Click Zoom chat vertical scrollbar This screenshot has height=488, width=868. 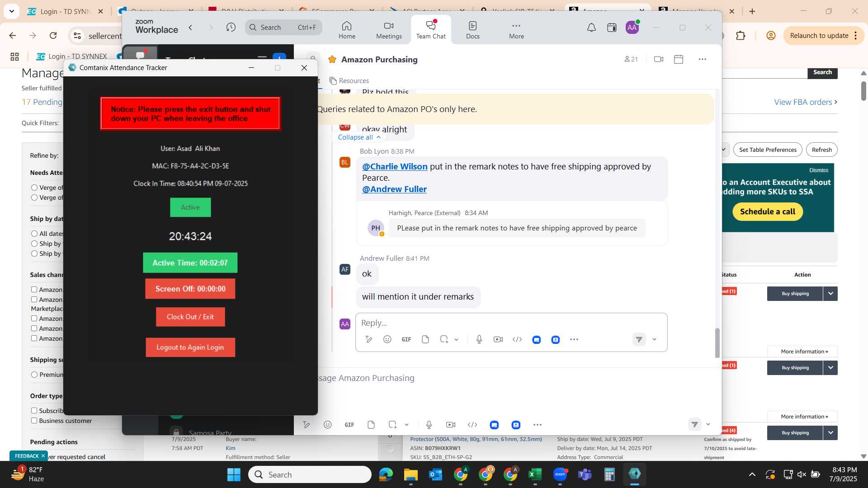coord(717,343)
